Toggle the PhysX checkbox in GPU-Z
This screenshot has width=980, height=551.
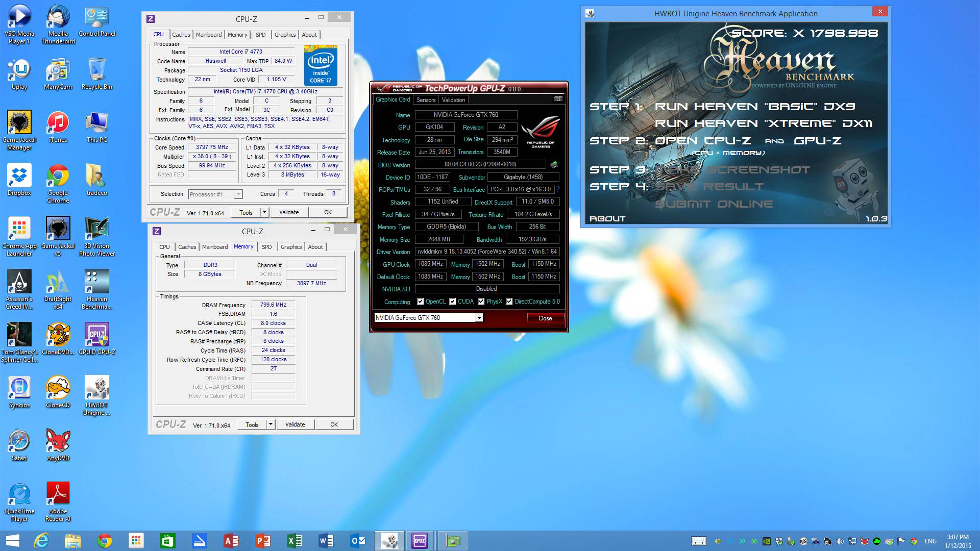[481, 302]
